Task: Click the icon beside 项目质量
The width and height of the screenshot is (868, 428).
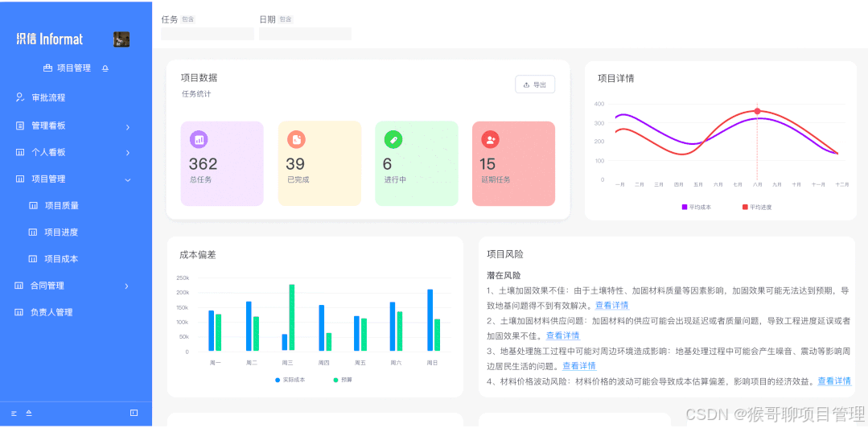Action: point(33,206)
